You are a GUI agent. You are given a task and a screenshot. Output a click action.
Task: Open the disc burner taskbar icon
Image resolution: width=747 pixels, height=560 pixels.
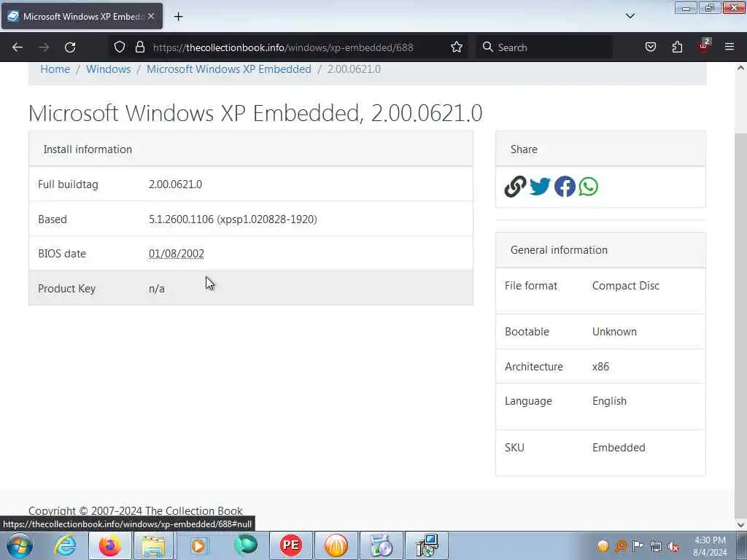click(381, 545)
